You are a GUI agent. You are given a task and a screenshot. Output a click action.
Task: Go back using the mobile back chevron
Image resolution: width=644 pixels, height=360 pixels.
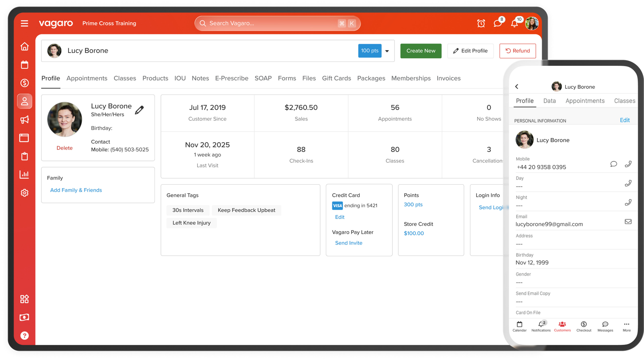pyautogui.click(x=517, y=87)
